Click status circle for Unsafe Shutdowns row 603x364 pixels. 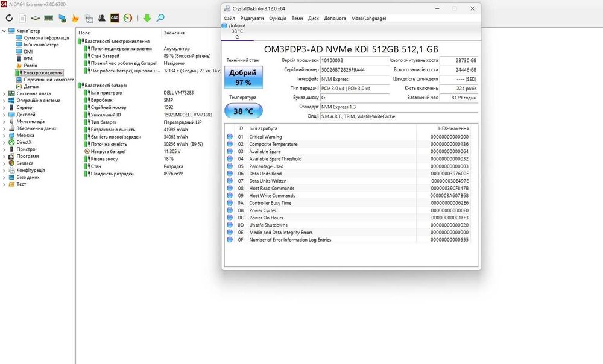click(230, 224)
